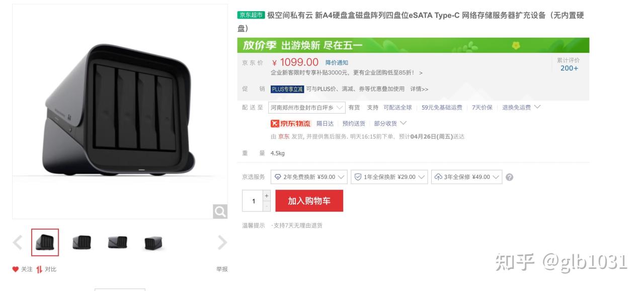Click the magnifier icon on the product image
Image resolution: width=644 pixels, height=291 pixels.
click(220, 212)
